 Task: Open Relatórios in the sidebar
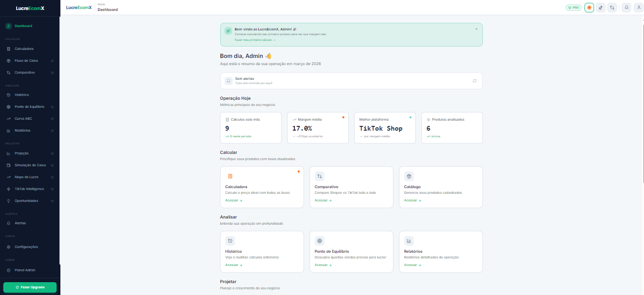click(x=30, y=131)
